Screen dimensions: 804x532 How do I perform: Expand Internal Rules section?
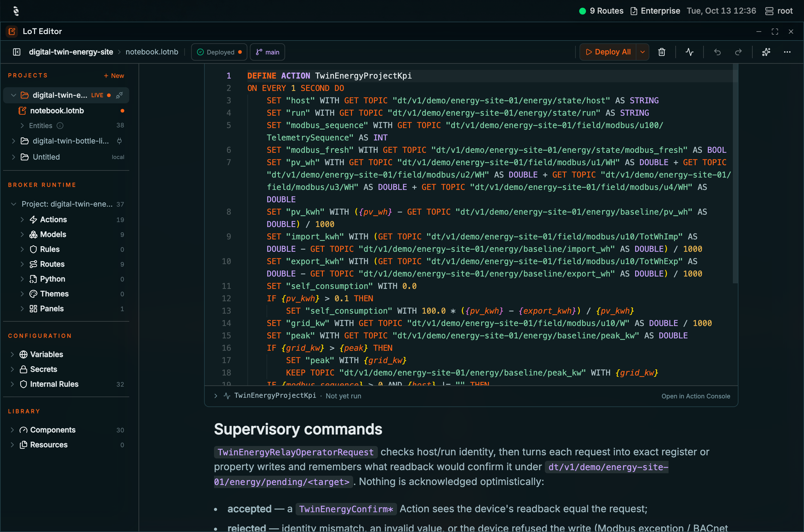(12, 384)
